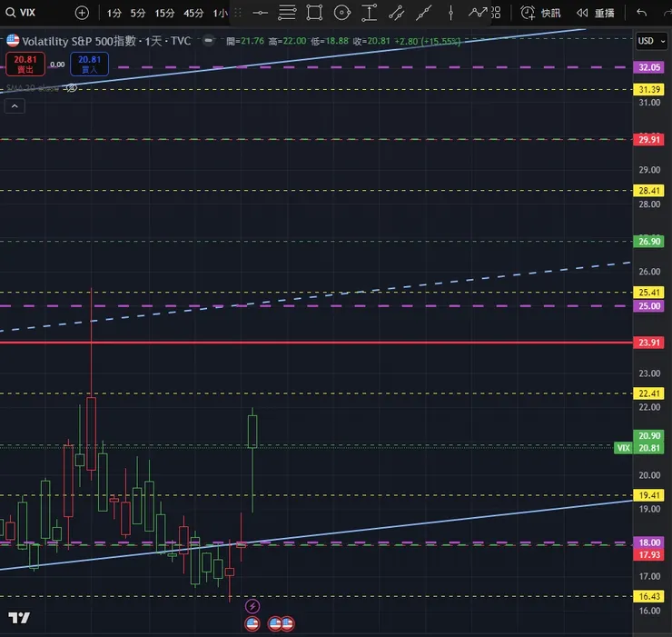Select the rectangle drawing tool
This screenshot has height=637, width=672.
(x=314, y=13)
